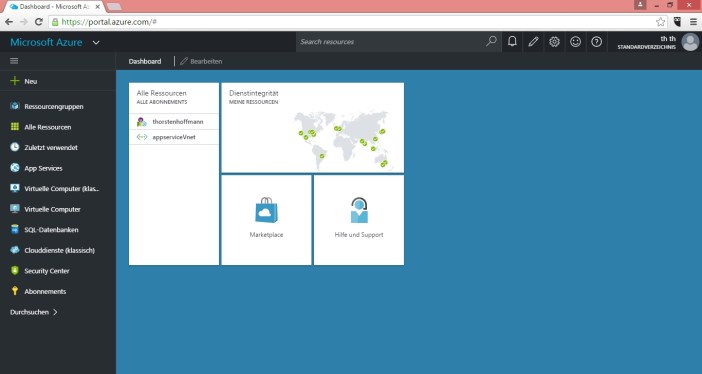This screenshot has width=702, height=374.
Task: Click the Abonnements key icon
Action: (15, 291)
